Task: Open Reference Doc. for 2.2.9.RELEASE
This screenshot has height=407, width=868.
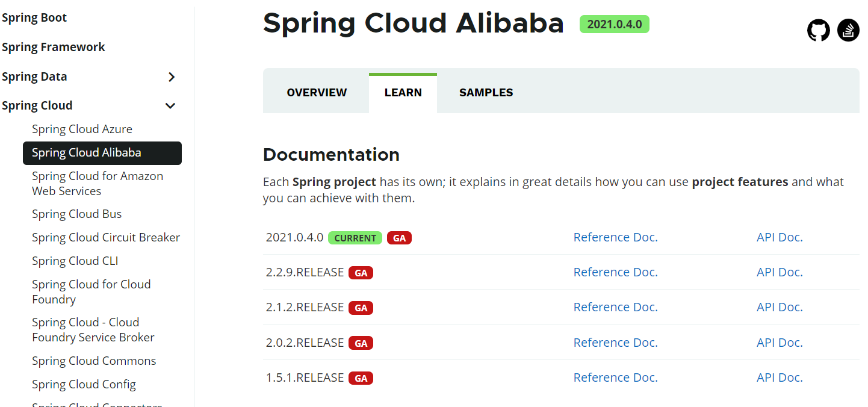Action: (x=615, y=272)
